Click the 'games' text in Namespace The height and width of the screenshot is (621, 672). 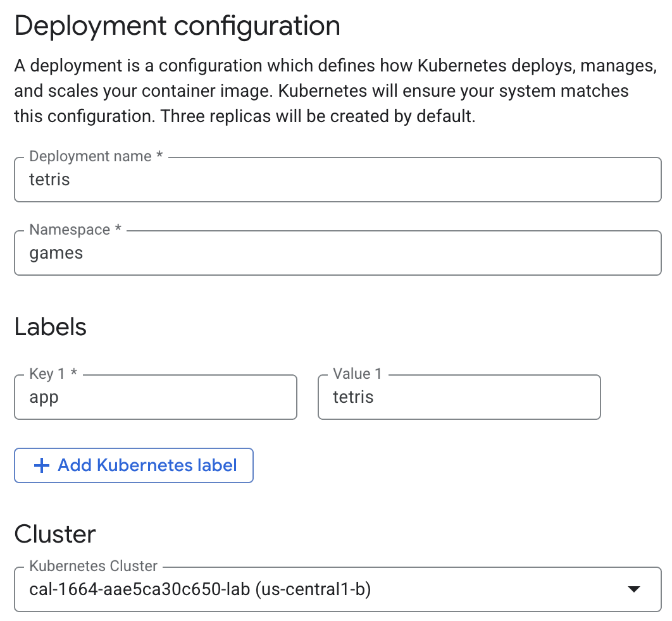tap(56, 254)
